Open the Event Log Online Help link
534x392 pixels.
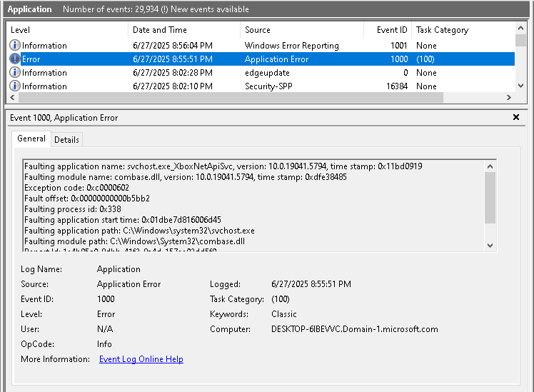141,359
